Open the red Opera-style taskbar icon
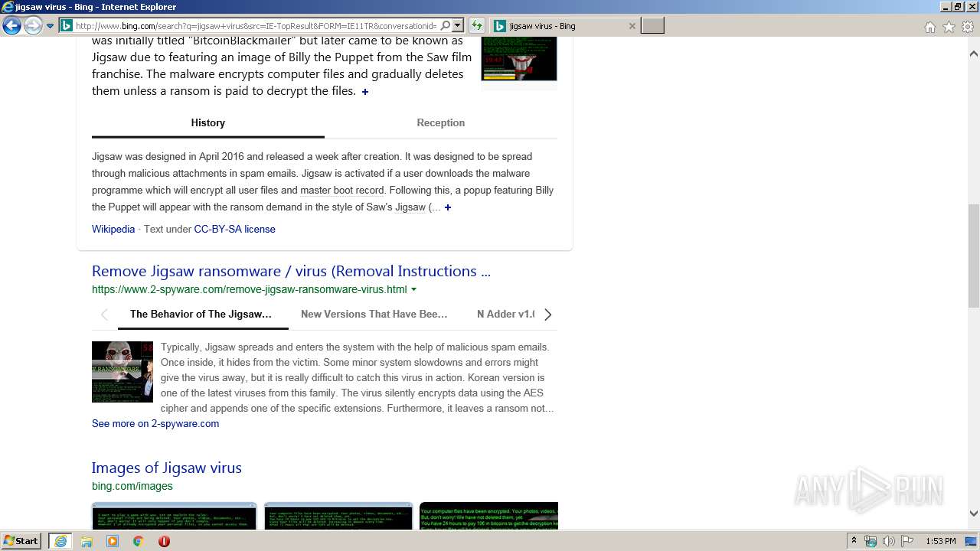980x551 pixels. pos(164,541)
